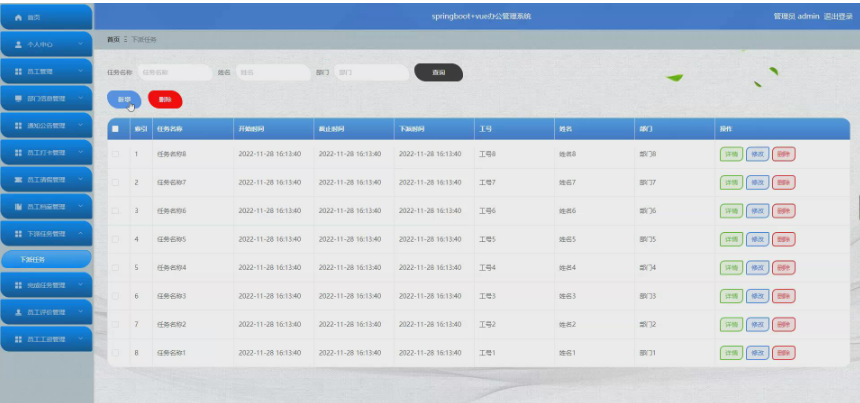The height and width of the screenshot is (403, 860).
Task: Click the home icon beside 首页
Action: click(x=18, y=18)
